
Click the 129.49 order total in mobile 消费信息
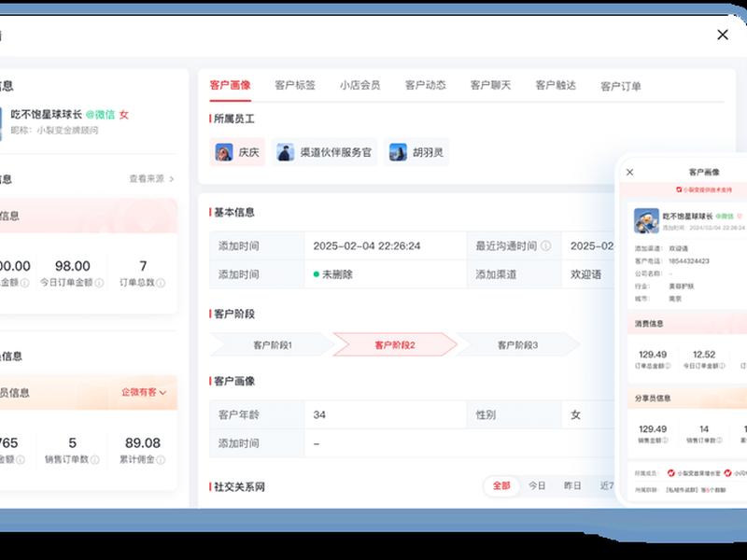coord(653,355)
